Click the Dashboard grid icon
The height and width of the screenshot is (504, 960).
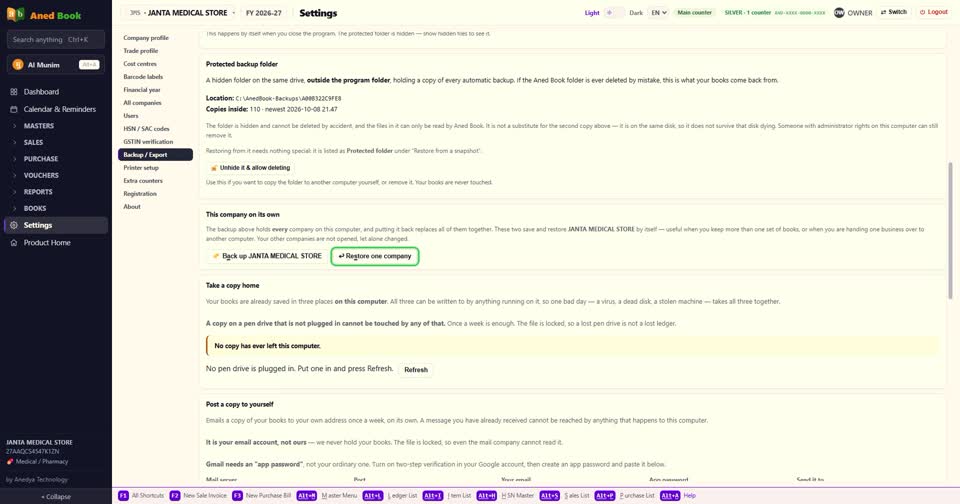coord(13,92)
